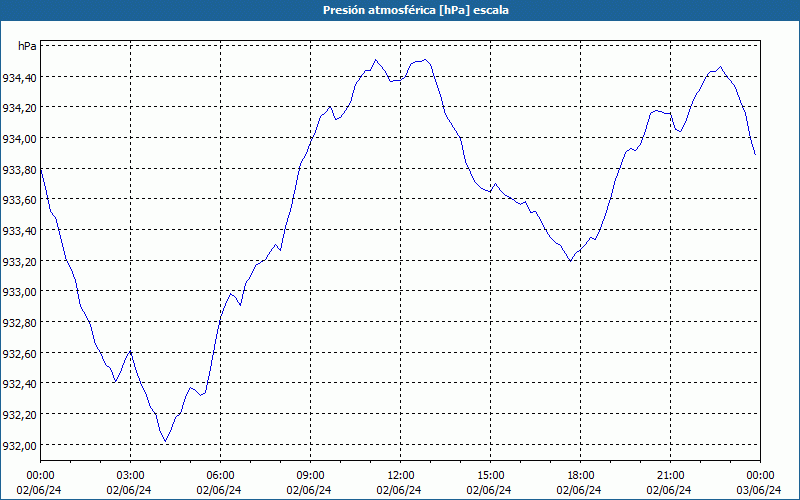Image resolution: width=800 pixels, height=500 pixels.
Task: Click the curve dip near 18:00
Action: coord(570,261)
